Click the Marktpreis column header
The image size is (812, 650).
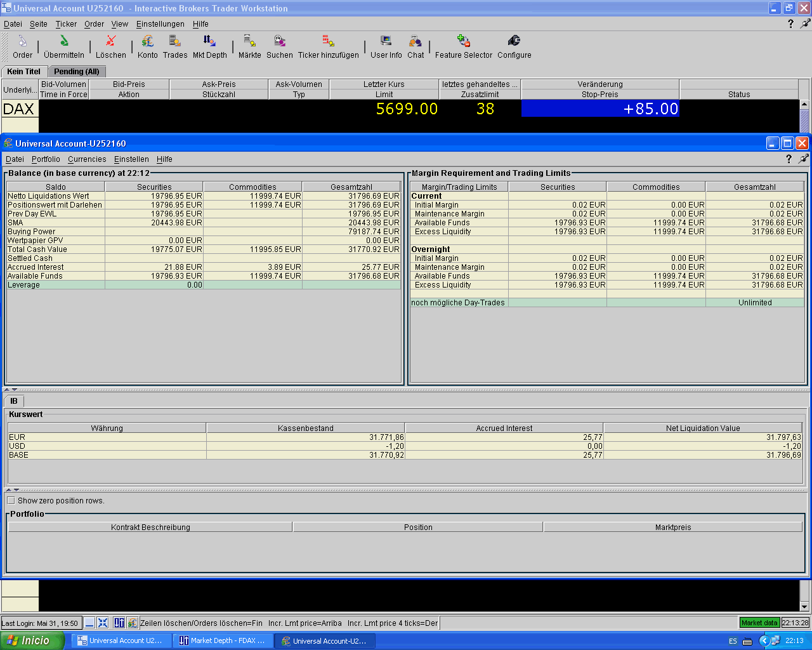coord(673,527)
